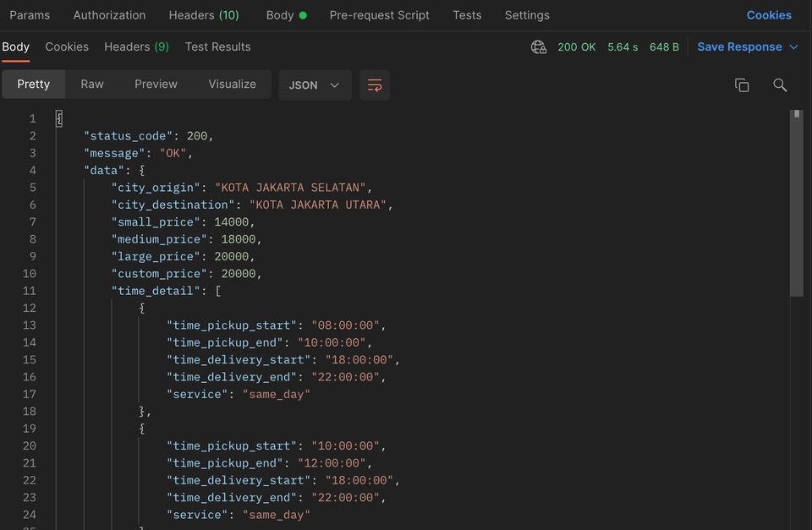Click the 5.64 s response time
The image size is (812, 530).
[x=623, y=47]
